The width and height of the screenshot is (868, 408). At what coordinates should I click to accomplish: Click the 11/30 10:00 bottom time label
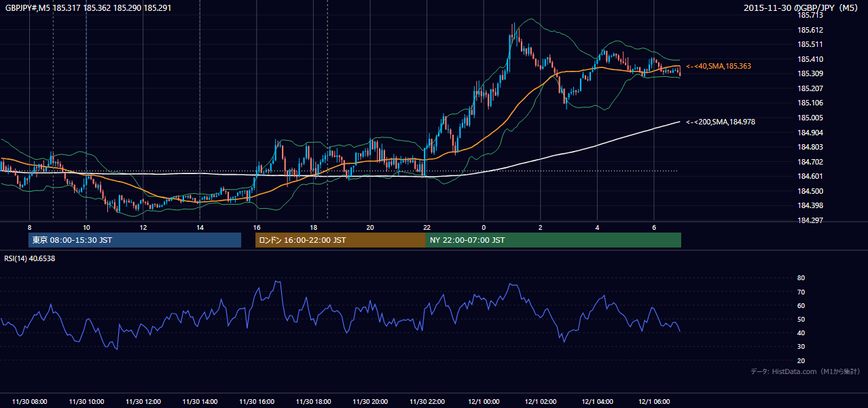coord(86,402)
